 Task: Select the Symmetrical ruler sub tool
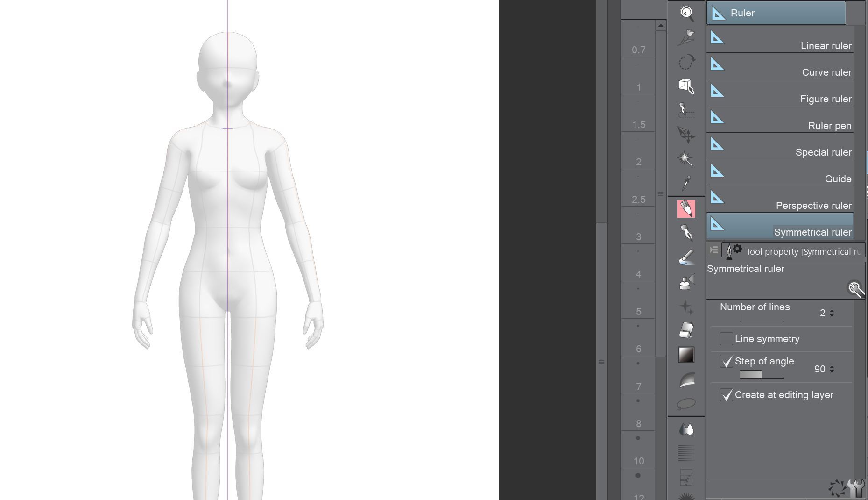[x=780, y=226]
